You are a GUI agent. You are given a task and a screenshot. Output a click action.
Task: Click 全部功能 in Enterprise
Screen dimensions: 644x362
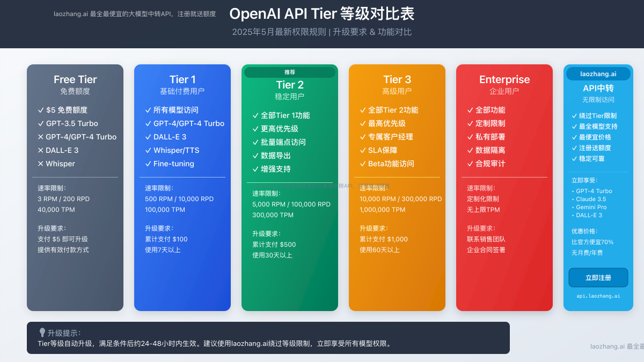[486, 110]
